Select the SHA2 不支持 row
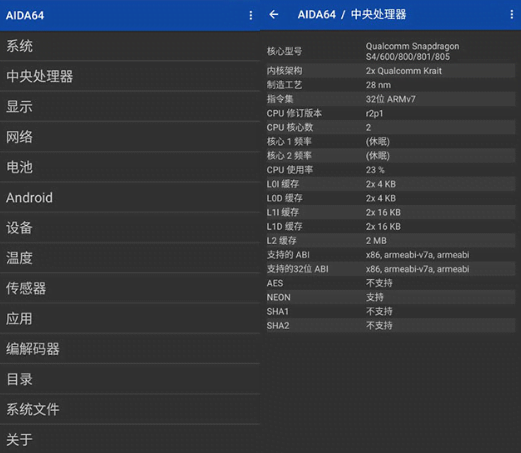Viewport: 521px width, 453px height. pos(390,326)
